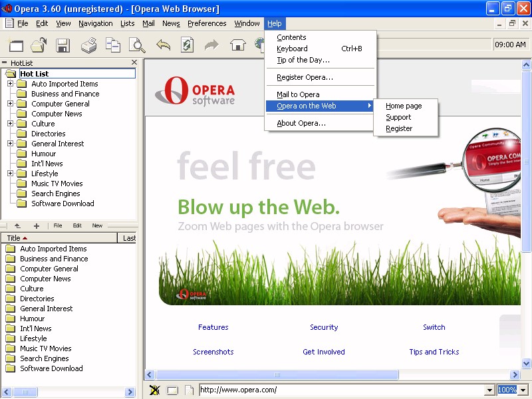Choose Mail to Opera menu item
This screenshot has width=532, height=399.
tap(298, 94)
